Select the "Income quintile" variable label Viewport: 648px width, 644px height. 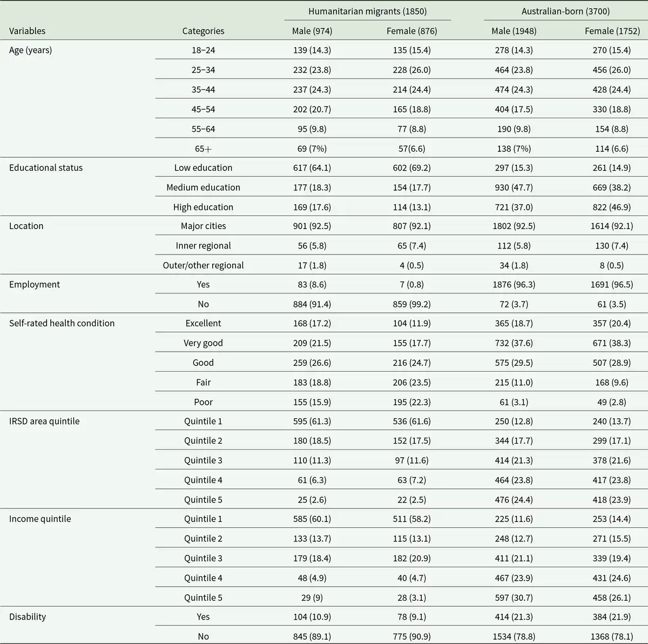(x=40, y=519)
